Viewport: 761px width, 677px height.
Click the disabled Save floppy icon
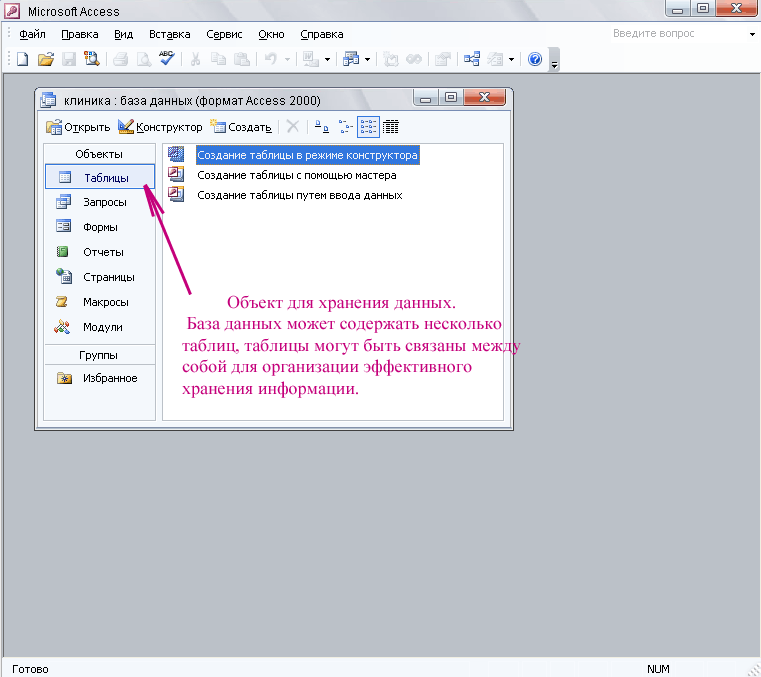click(68, 59)
